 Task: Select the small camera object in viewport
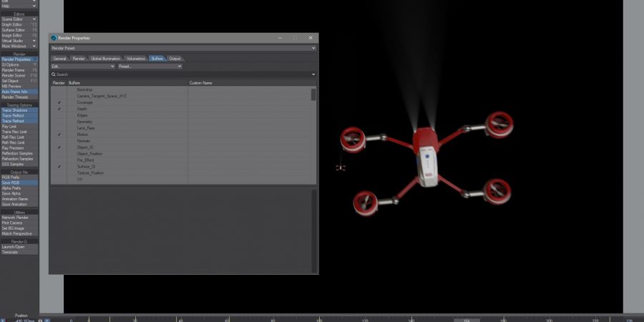(341, 167)
